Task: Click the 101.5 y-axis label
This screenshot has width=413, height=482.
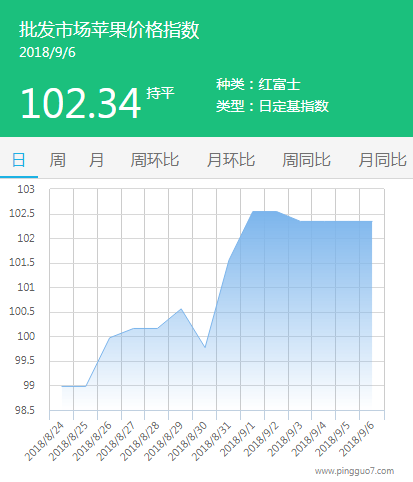Action: pyautogui.click(x=22, y=262)
